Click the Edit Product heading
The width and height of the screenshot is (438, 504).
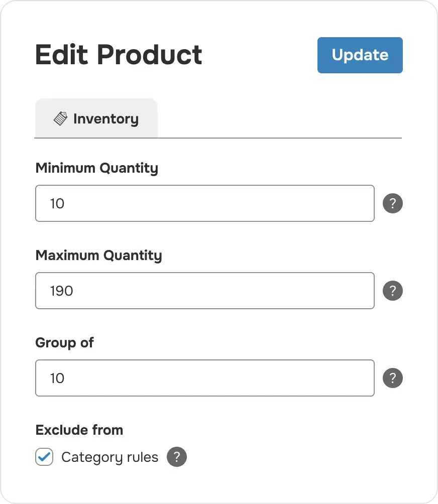[119, 55]
